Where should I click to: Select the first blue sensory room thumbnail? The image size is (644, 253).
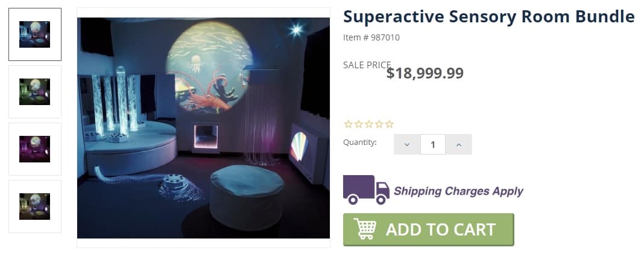click(x=35, y=34)
